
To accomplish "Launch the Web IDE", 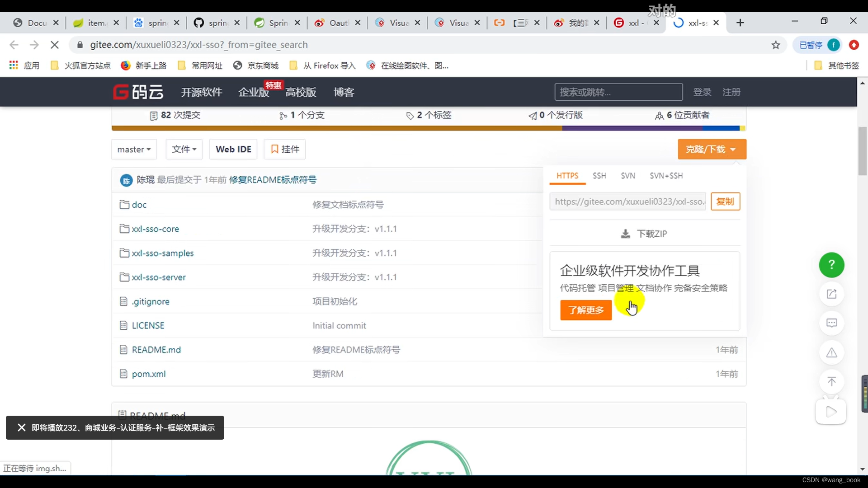I will 233,149.
